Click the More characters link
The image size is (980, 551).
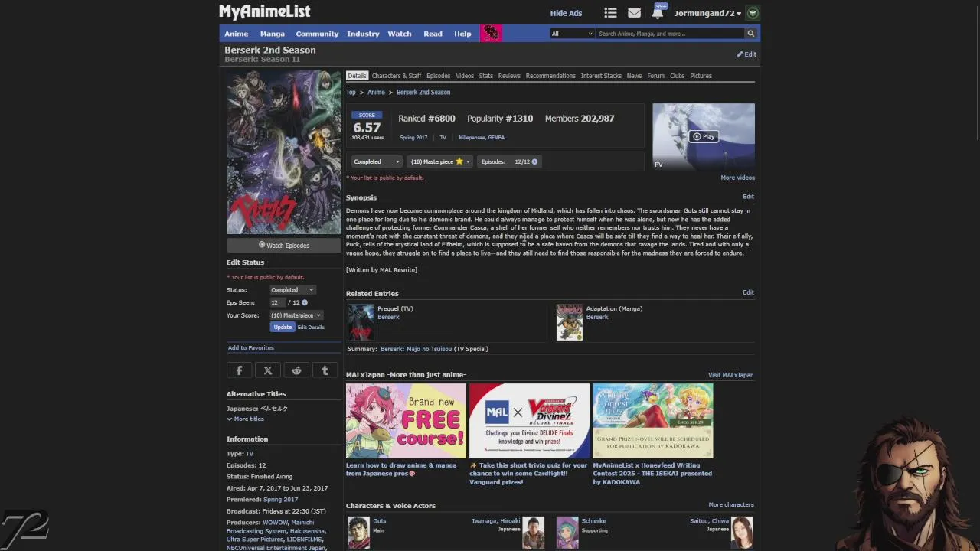[x=731, y=504]
